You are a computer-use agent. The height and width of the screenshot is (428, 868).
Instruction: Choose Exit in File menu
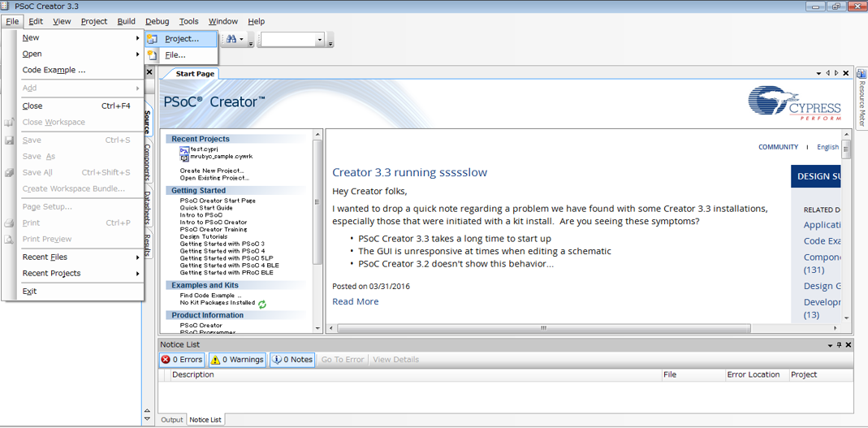(x=81, y=292)
